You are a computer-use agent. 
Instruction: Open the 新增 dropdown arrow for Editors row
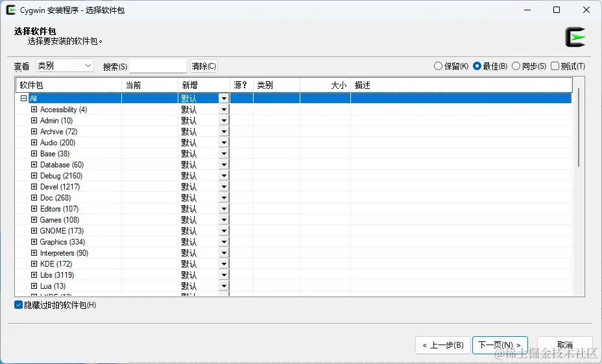point(224,208)
